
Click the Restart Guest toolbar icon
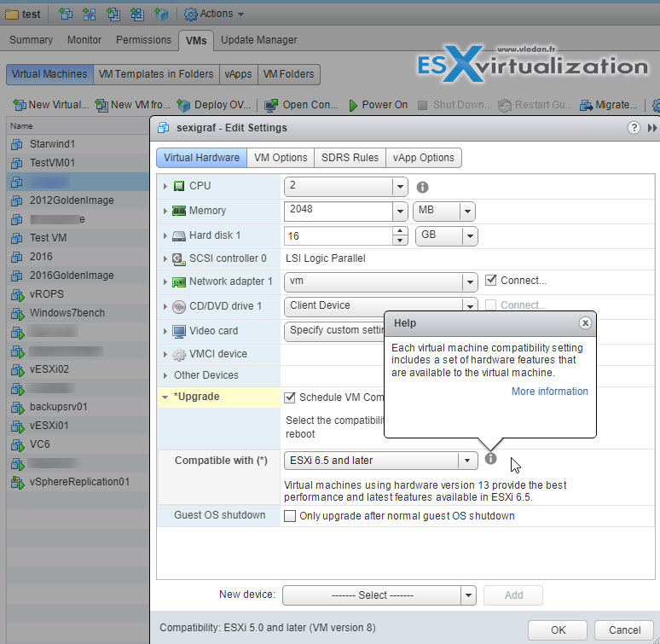tap(504, 105)
